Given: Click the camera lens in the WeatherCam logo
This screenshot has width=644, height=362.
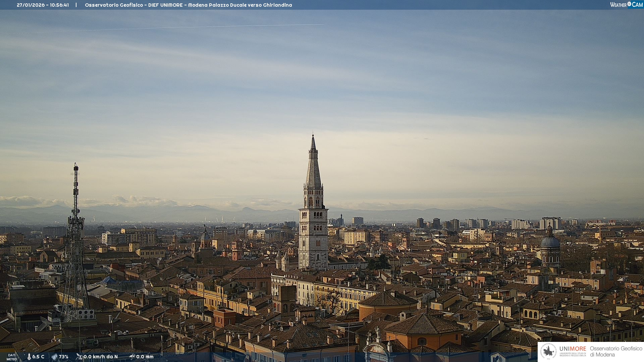Looking at the screenshot, I should [x=629, y=4].
